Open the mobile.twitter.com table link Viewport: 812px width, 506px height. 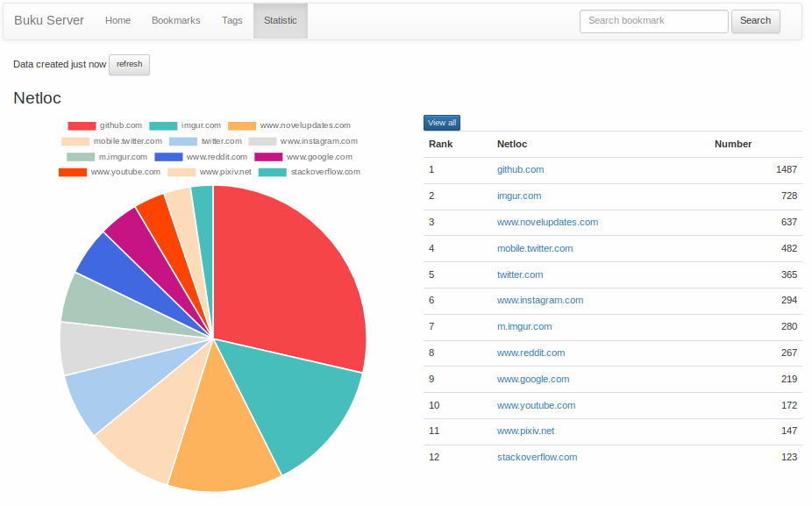click(x=535, y=248)
